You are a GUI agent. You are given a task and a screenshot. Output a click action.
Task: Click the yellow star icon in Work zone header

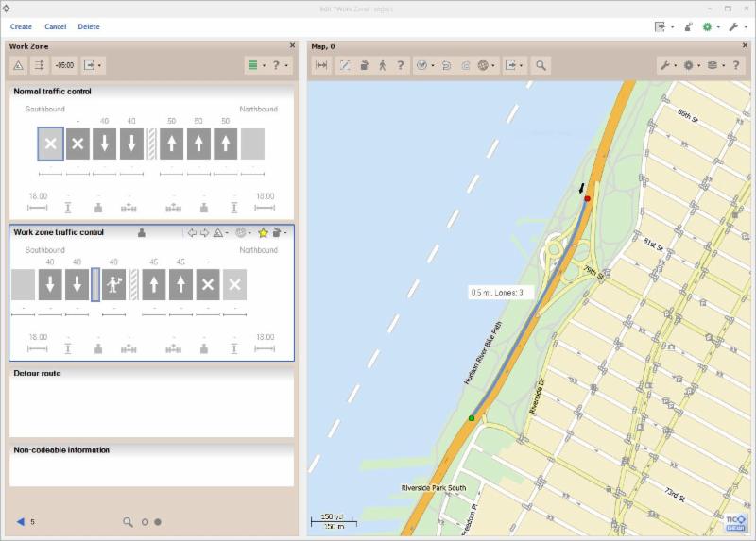(x=264, y=232)
